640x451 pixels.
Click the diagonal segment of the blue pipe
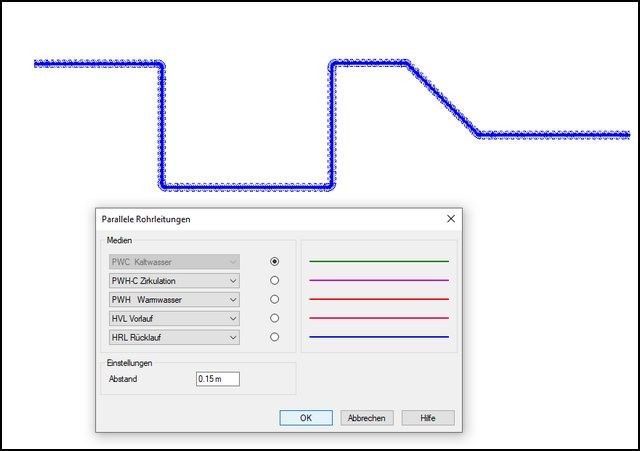[442, 99]
